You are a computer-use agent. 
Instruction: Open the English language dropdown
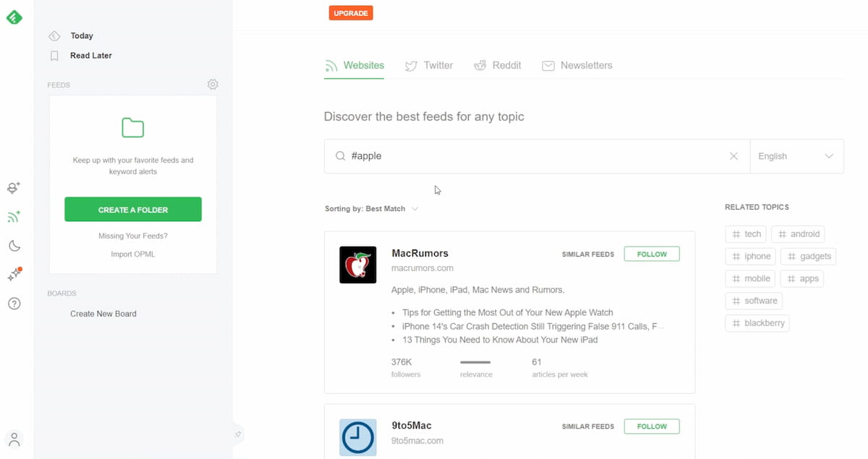point(796,156)
